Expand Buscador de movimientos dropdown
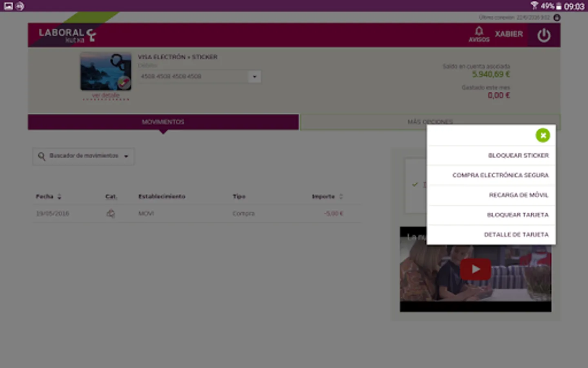588x368 pixels. point(83,156)
